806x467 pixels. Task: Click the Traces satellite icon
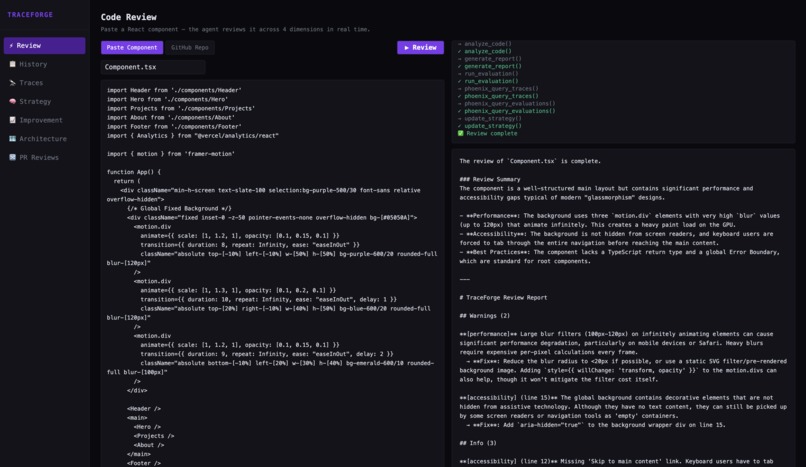coord(12,83)
